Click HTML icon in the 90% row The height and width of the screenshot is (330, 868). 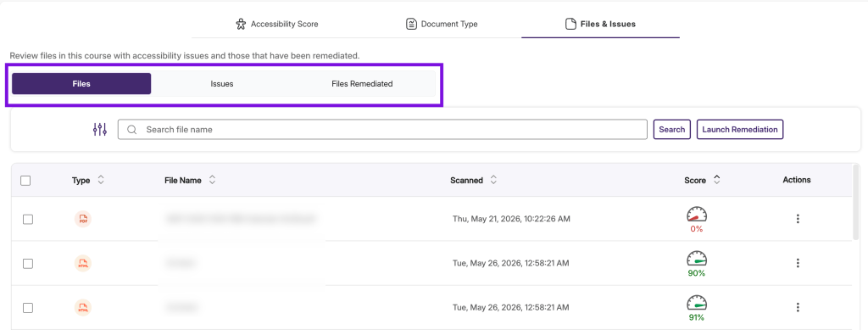83,264
